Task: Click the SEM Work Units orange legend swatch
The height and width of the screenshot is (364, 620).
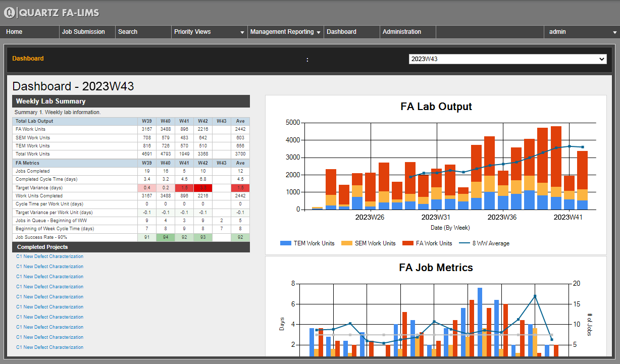Action: 346,243
